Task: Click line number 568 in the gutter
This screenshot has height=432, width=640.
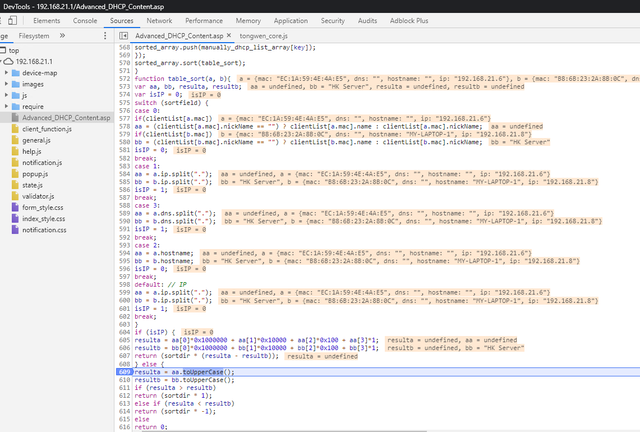Action: [x=124, y=47]
